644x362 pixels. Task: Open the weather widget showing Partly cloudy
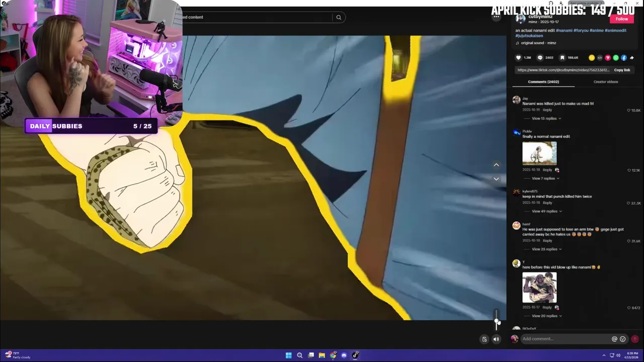point(18,355)
